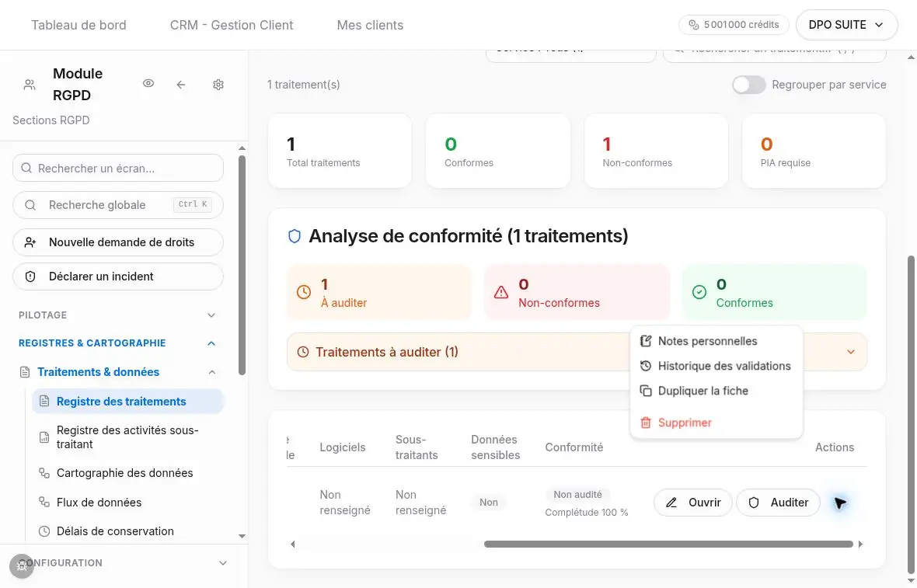The image size is (917, 588).
Task: Expand the Traitements à auditer (1) panel
Action: [x=577, y=352]
